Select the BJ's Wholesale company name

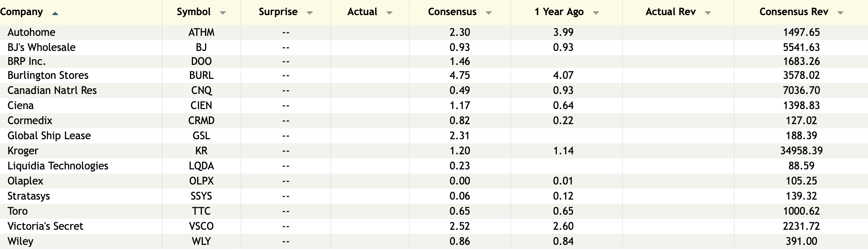42,48
